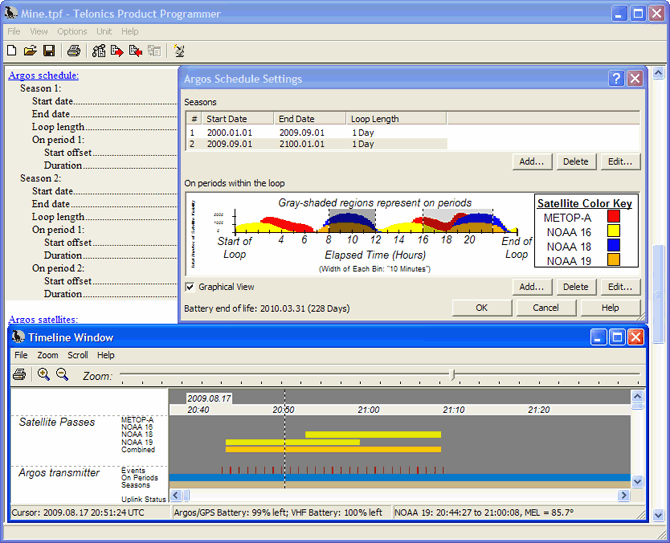Click the question mark help icon in Argos dialog title
The width and height of the screenshot is (670, 543).
[x=616, y=79]
